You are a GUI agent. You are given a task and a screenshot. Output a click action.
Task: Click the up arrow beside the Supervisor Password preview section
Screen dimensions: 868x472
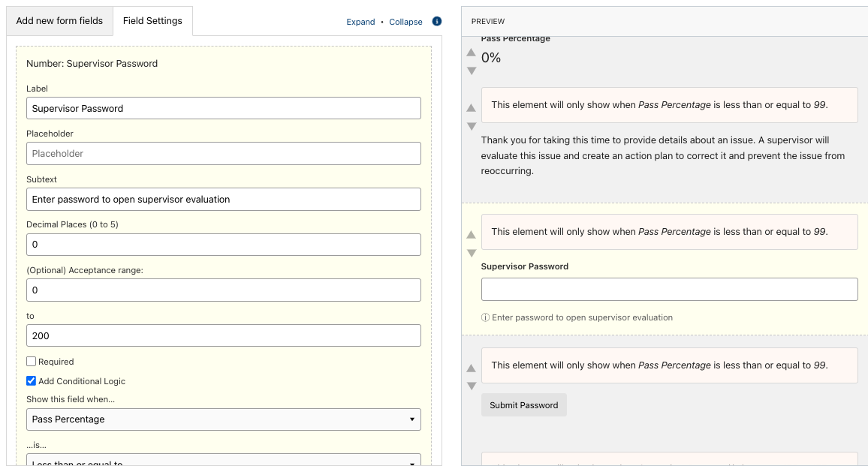(x=471, y=235)
